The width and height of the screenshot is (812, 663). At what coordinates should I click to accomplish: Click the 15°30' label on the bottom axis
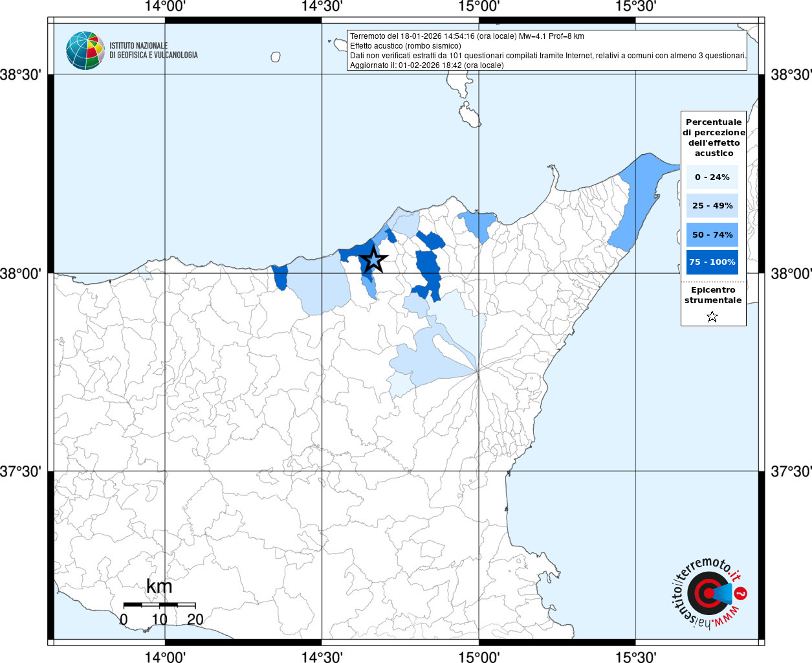[635, 657]
